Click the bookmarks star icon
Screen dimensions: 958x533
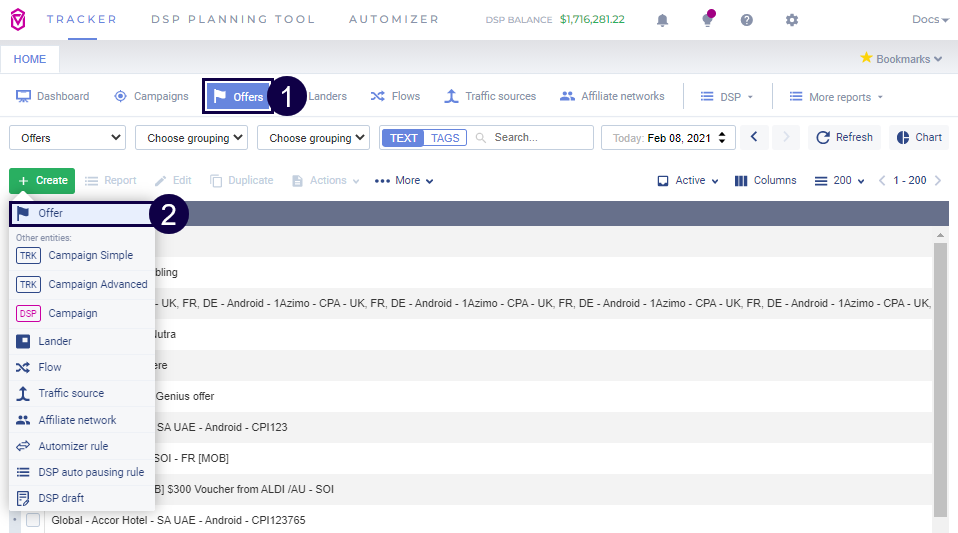coord(866,58)
